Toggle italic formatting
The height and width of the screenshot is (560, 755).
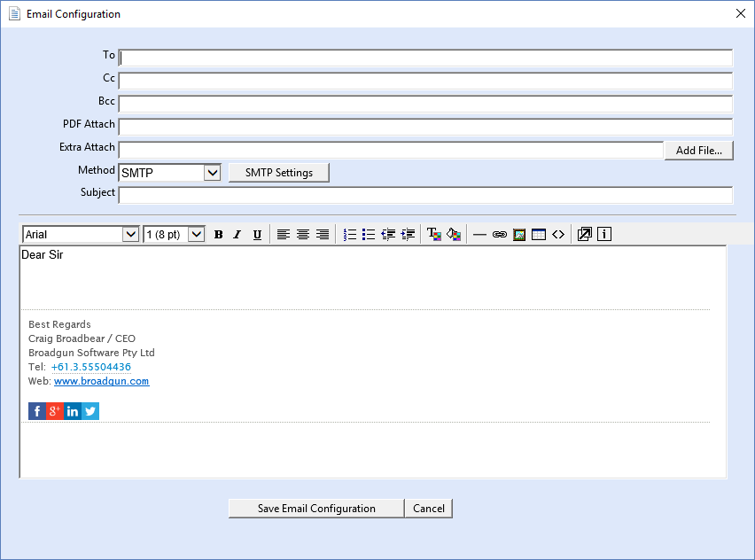pos(237,235)
